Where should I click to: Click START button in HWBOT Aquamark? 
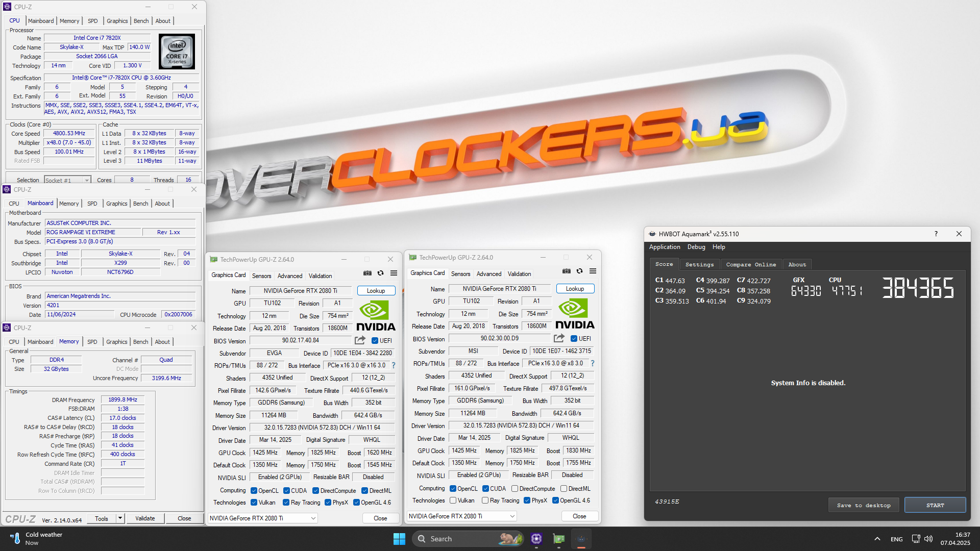935,505
